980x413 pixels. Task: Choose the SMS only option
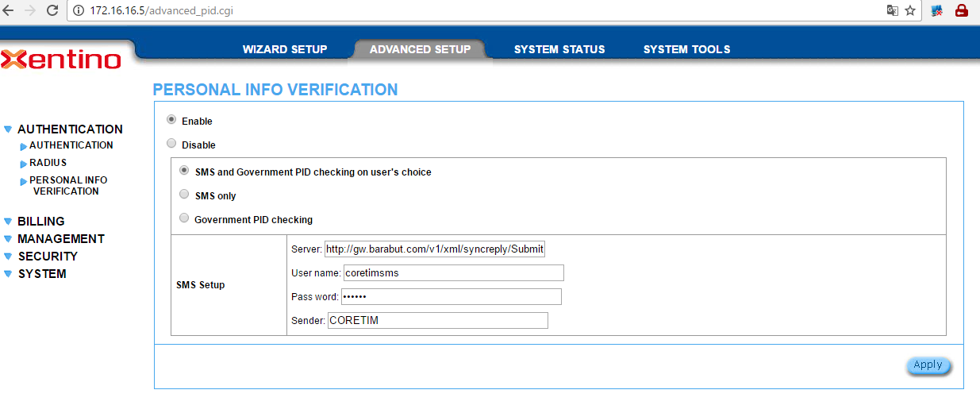184,195
